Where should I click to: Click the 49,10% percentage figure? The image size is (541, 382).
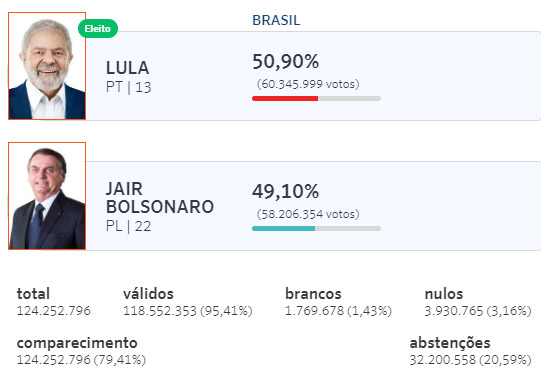click(286, 192)
